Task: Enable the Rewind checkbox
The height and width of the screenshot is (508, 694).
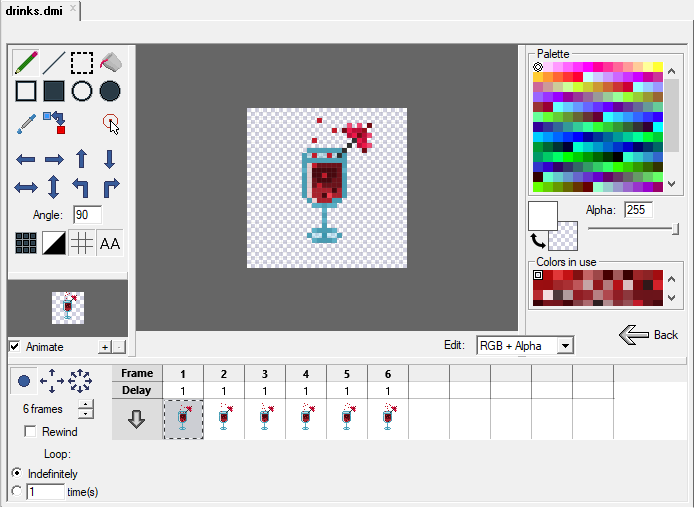Action: tap(30, 432)
